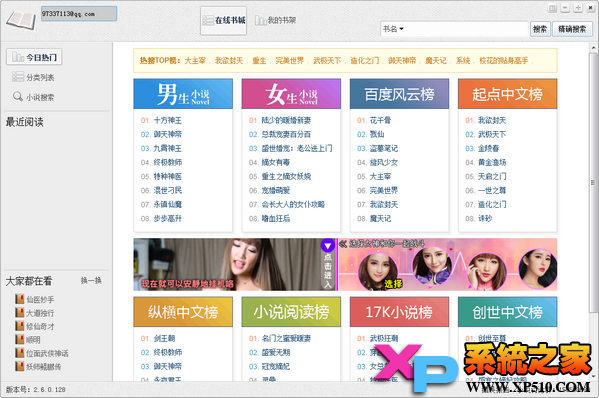The image size is (599, 398).
Task: Click the purple triangle on the ad banner
Action: point(328,246)
